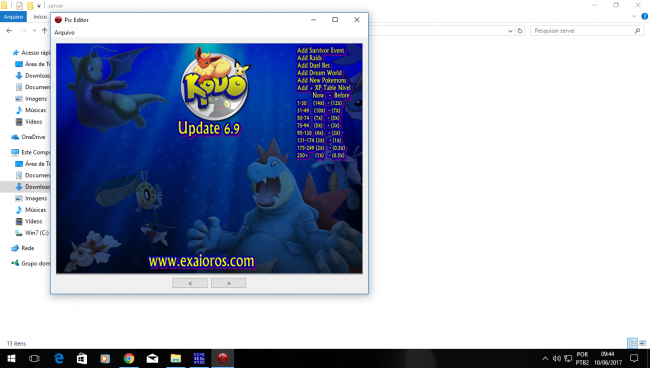Viewport: 650px width, 368px height.
Task: Select Imagens under Acesso rápido
Action: pyautogui.click(x=31, y=99)
